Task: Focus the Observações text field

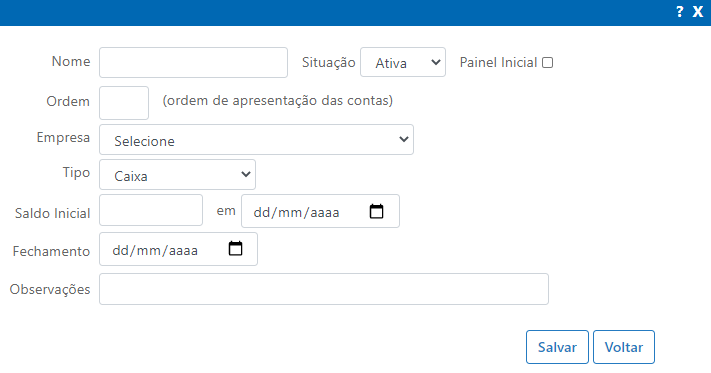Action: click(x=324, y=289)
